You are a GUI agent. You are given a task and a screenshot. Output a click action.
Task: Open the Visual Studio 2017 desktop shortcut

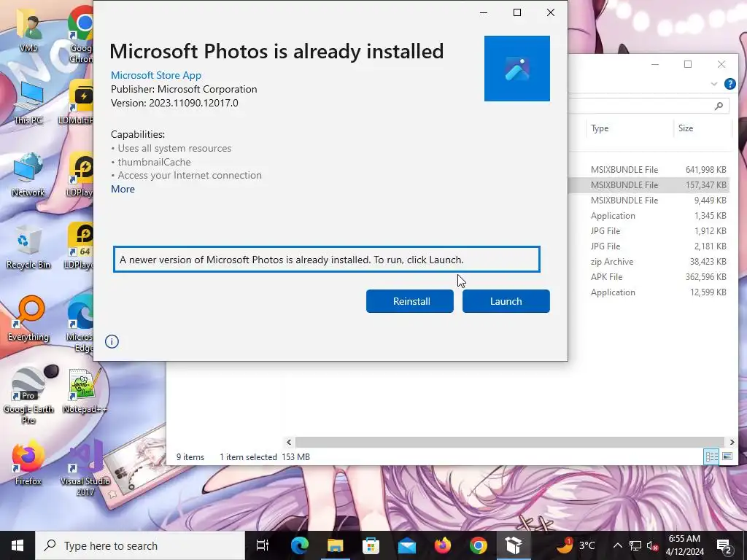[x=85, y=469]
